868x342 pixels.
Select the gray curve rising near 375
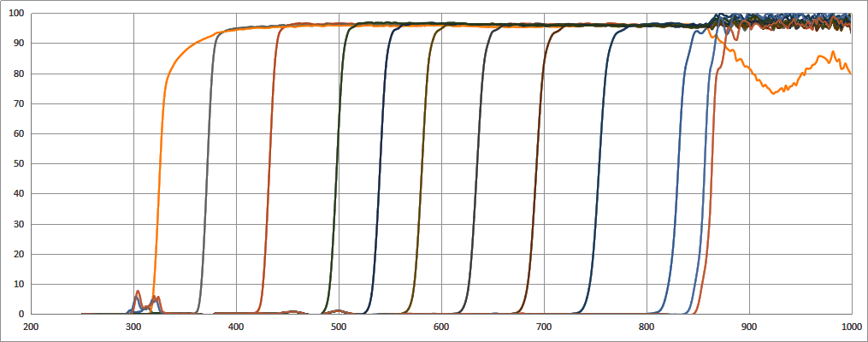pos(207,166)
